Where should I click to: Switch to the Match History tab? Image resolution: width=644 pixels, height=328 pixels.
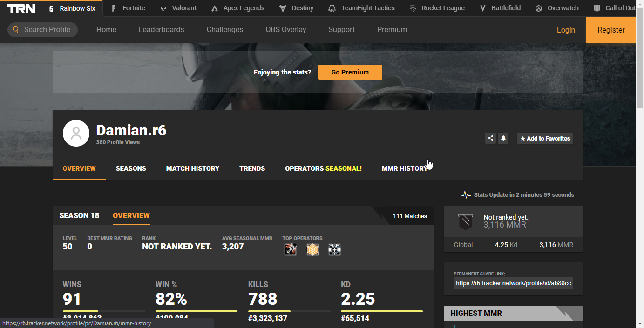(192, 168)
